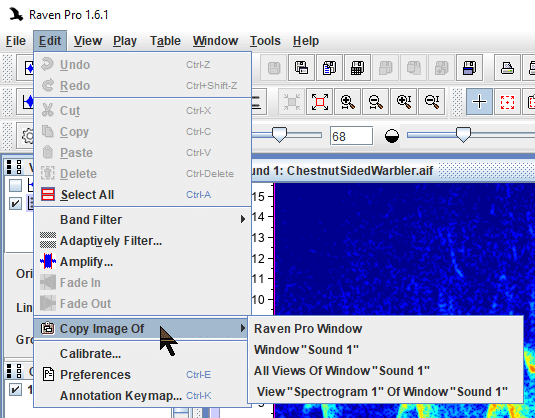Toggle the checked view checkbox in side panel
This screenshot has width=535, height=418.
point(15,203)
